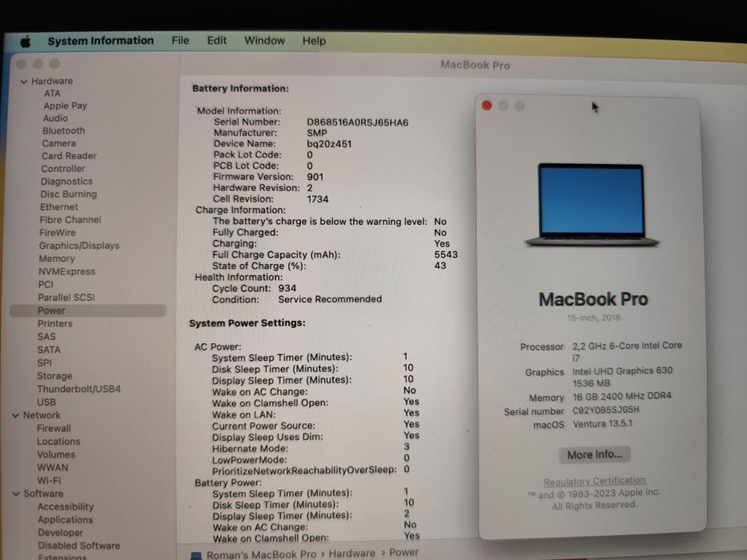Select Firewall under Network
Viewport: 747px width, 560px height.
[54, 428]
